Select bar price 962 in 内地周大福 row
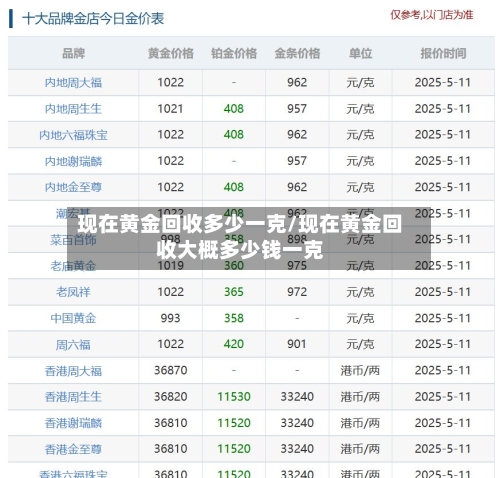500x478 pixels. (297, 82)
